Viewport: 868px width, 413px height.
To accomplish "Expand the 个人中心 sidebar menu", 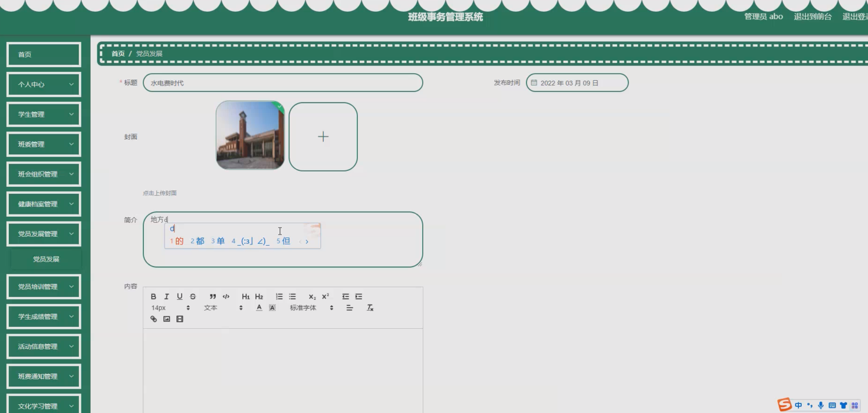I will [x=44, y=84].
